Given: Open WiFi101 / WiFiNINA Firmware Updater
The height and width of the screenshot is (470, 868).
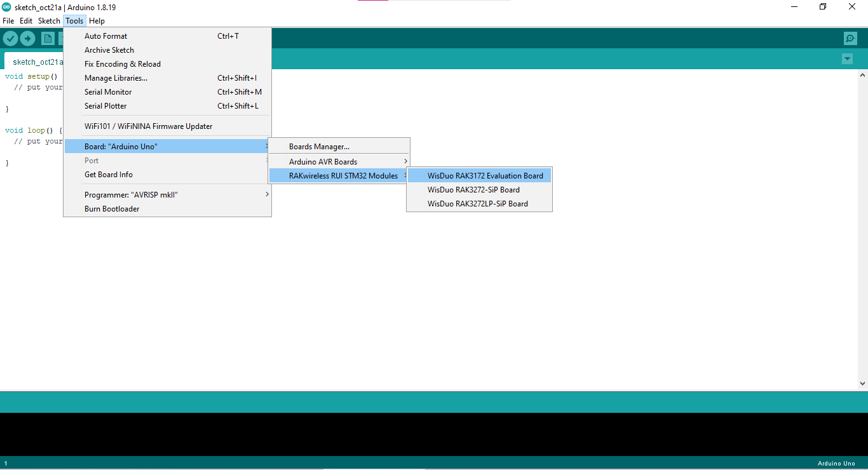Looking at the screenshot, I should pos(168,126).
